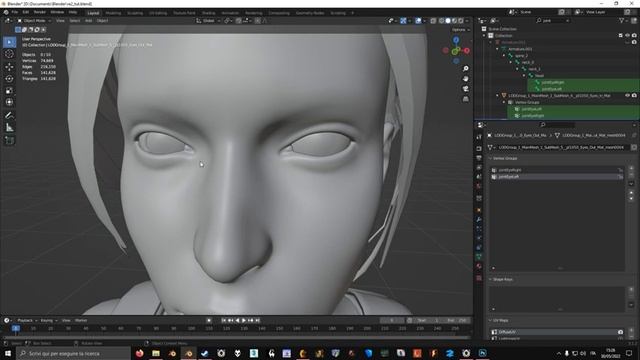Click frame 100 on timeline ruler
This screenshot has height=360, width=640.
point(191,328)
